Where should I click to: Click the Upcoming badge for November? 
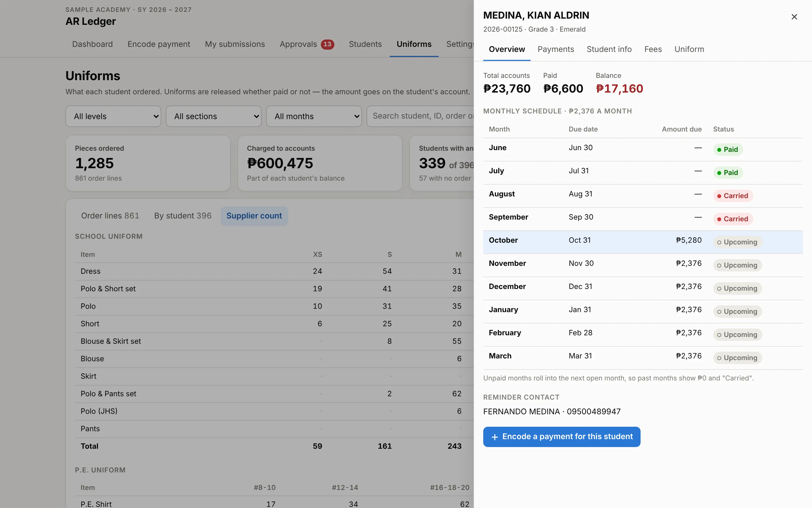(738, 265)
